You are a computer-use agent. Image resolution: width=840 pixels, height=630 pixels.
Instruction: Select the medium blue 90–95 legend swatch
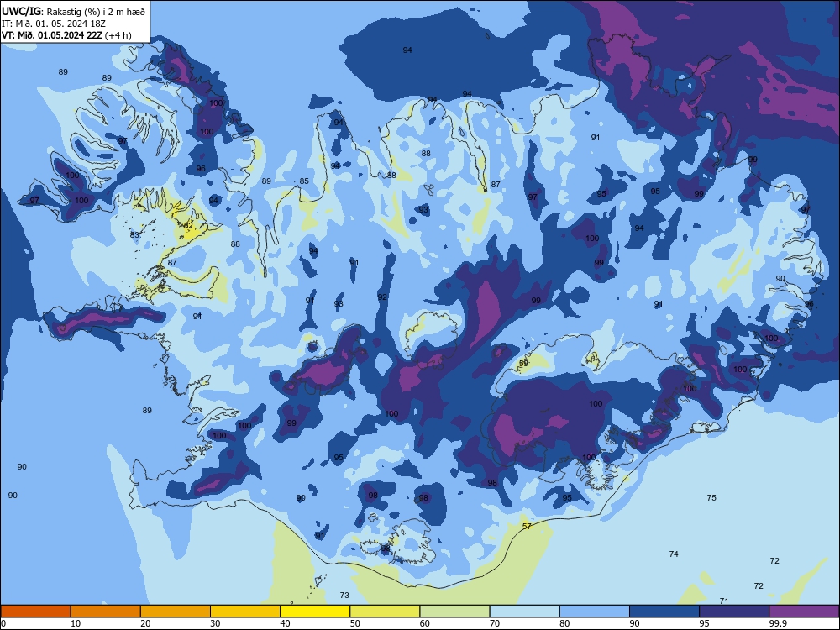point(664,612)
